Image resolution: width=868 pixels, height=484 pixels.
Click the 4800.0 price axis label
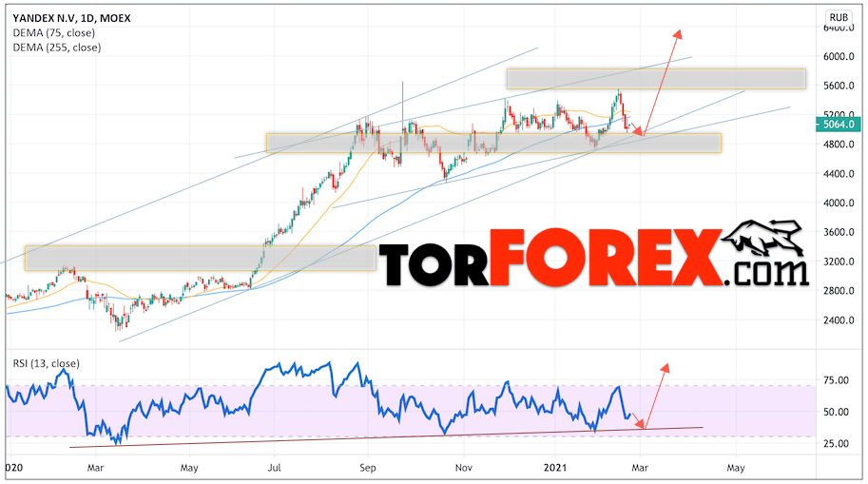839,145
